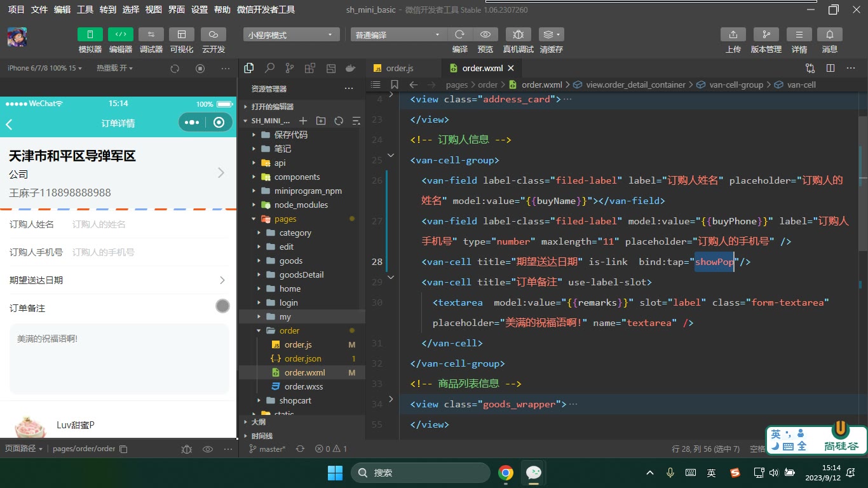The height and width of the screenshot is (488, 868).
Task: Open order.json in file tree
Action: coord(302,358)
